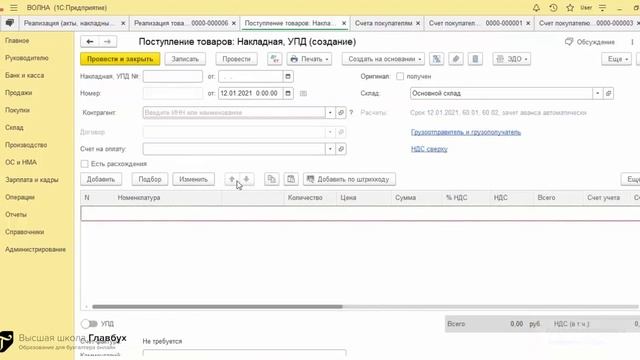
Task: Click the horizontal table scrollbar
Action: coord(217,307)
